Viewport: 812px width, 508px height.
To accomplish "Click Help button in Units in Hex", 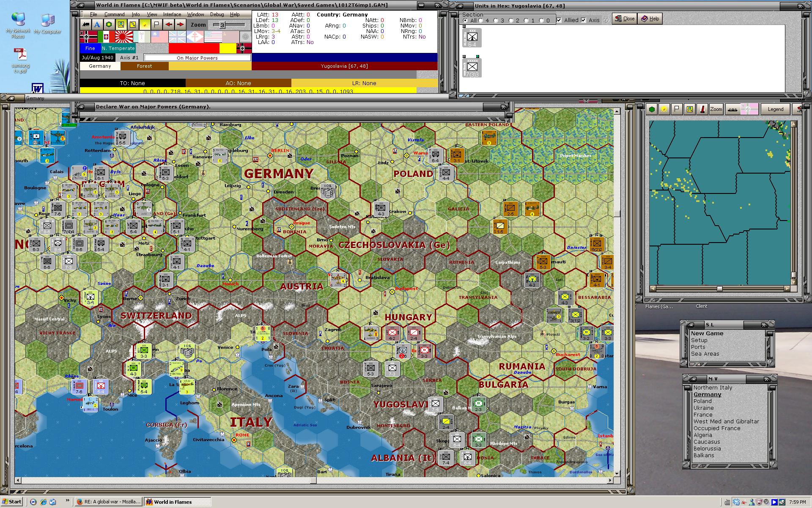I will point(650,19).
